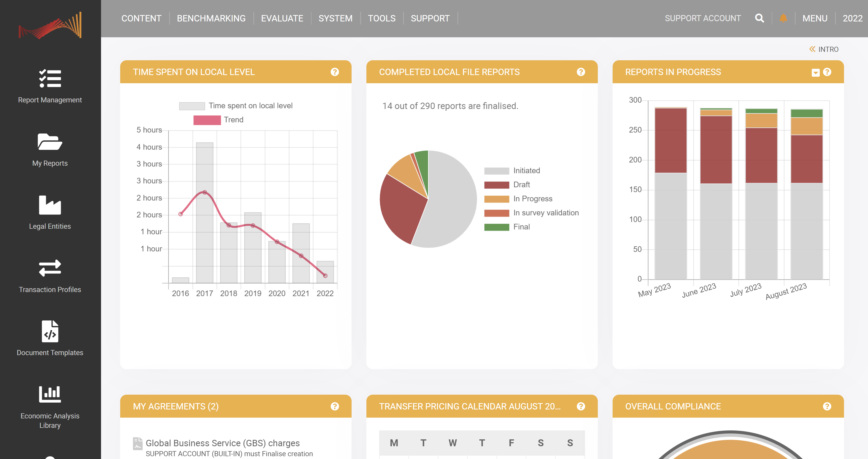
Task: Open the CONTENT menu
Action: tap(141, 18)
